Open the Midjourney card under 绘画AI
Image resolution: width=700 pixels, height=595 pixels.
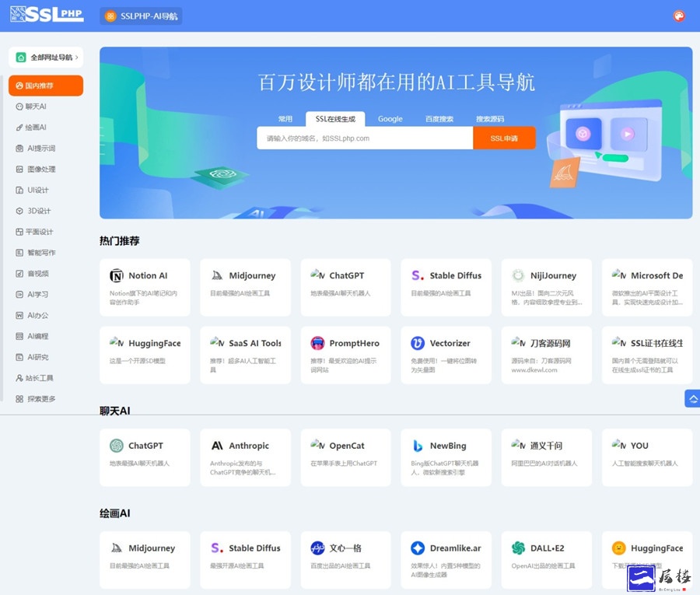point(145,560)
